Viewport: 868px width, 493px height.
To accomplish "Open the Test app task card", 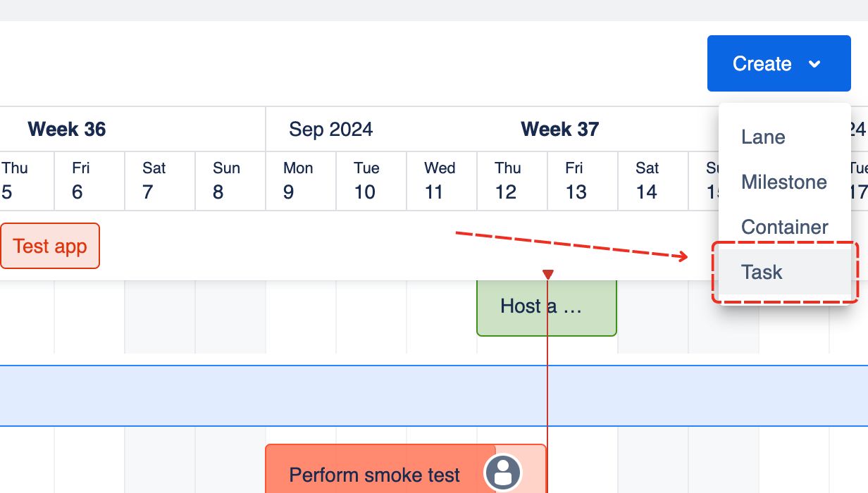I will pos(50,246).
